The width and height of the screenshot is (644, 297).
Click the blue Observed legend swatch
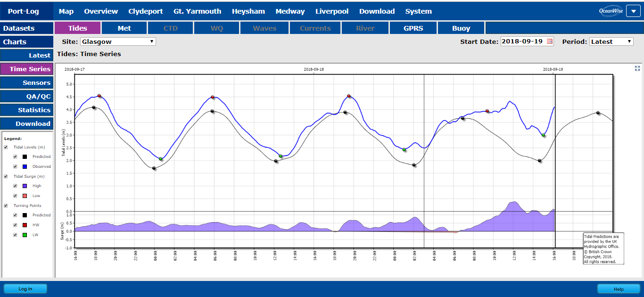[x=25, y=166]
